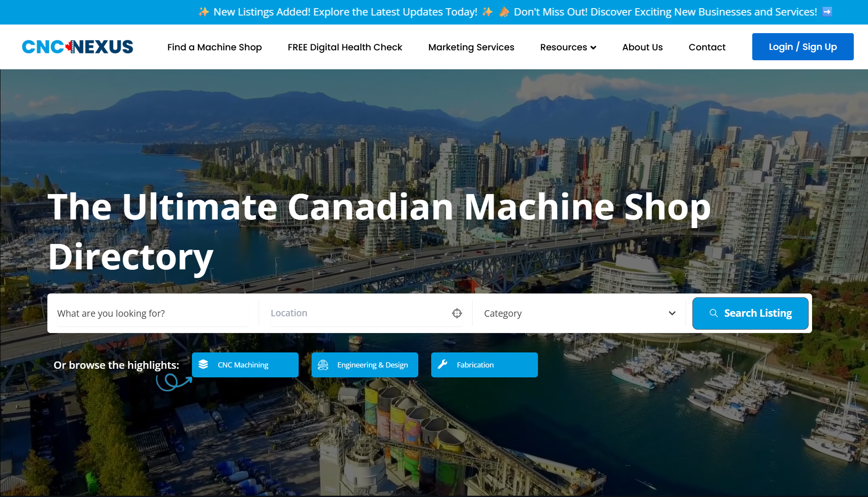This screenshot has height=497, width=868.
Task: Click the Engineering & Design helmet icon
Action: pos(323,365)
